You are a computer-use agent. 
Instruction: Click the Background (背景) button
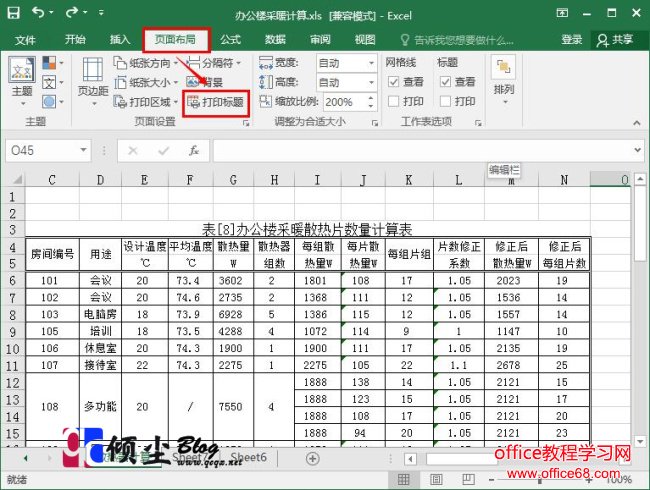[x=205, y=82]
